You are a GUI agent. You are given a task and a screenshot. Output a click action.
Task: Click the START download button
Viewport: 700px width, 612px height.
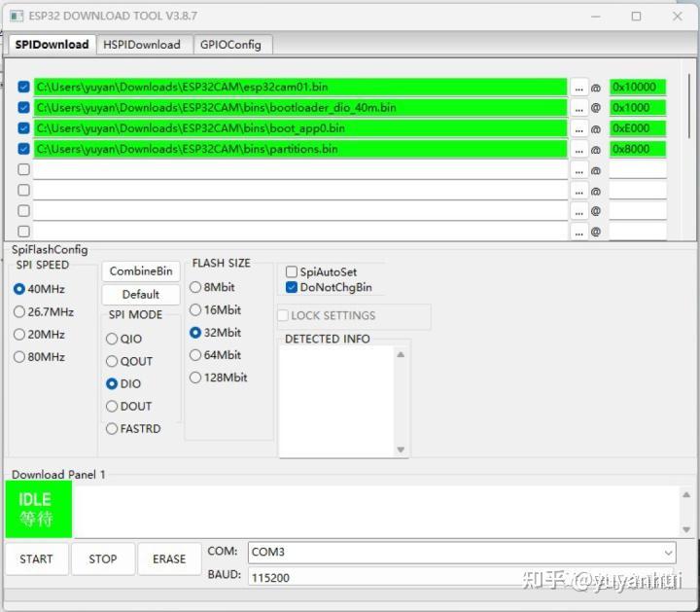(37, 558)
